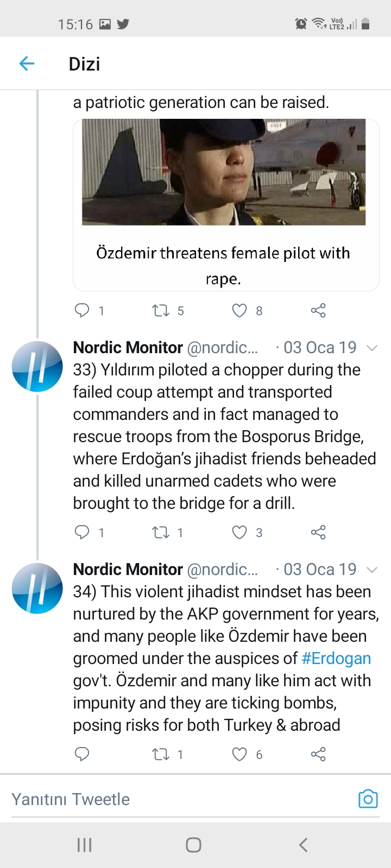Viewport: 391px width, 868px height.
Task: Like the tweet with 8 likes
Action: pyautogui.click(x=239, y=310)
